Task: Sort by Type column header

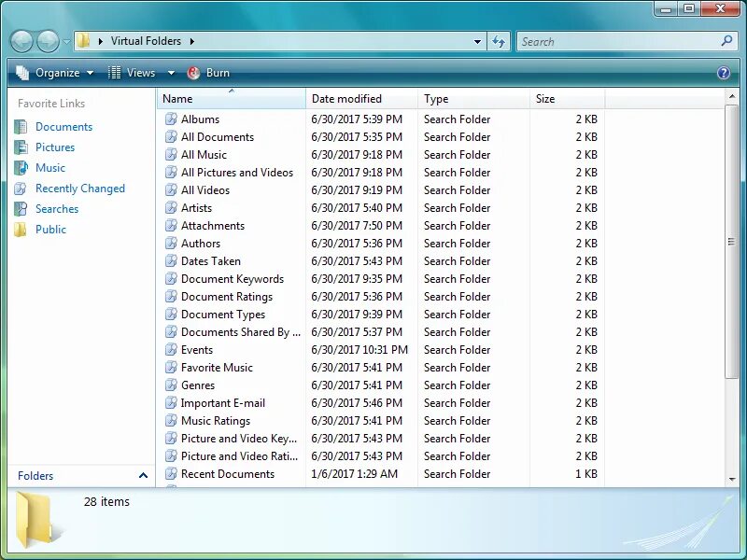Action: pyautogui.click(x=473, y=99)
